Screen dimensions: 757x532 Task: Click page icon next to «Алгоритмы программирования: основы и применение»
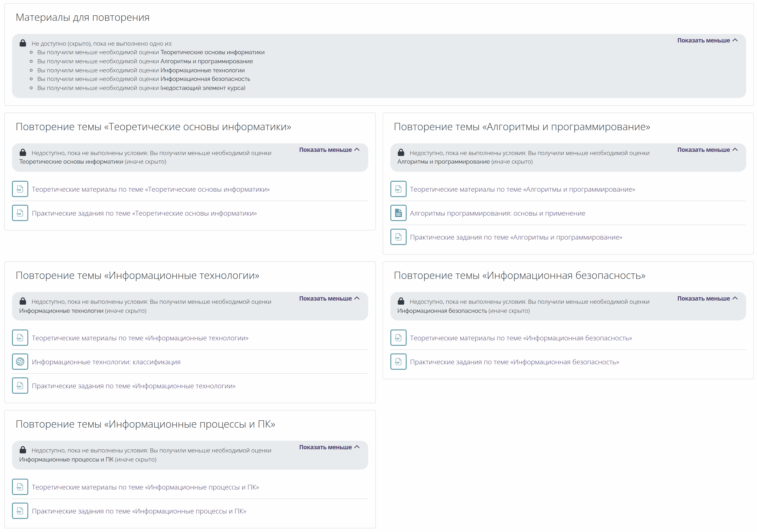(x=398, y=213)
